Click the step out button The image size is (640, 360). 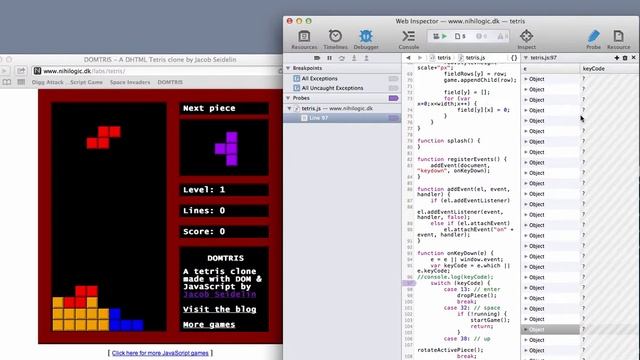[x=367, y=58]
